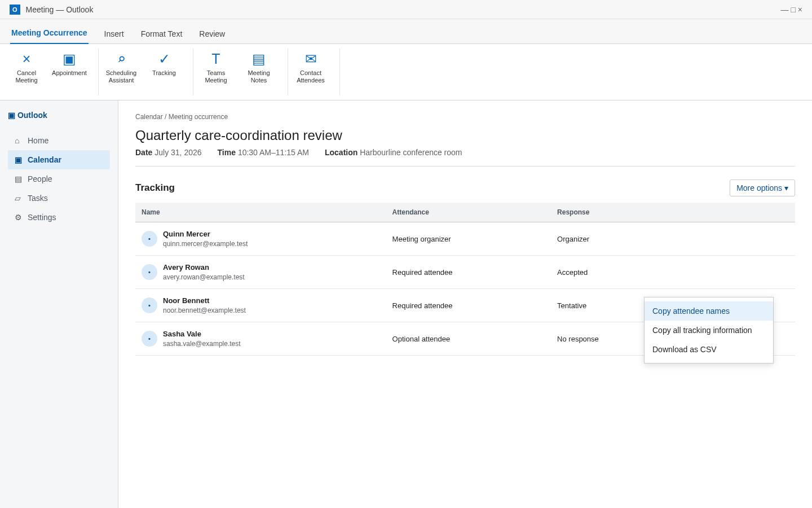Viewport: 812px width, 508px height.
Task: Click the breadcrumb Calendar / Meeting occurrence
Action: pyautogui.click(x=182, y=117)
